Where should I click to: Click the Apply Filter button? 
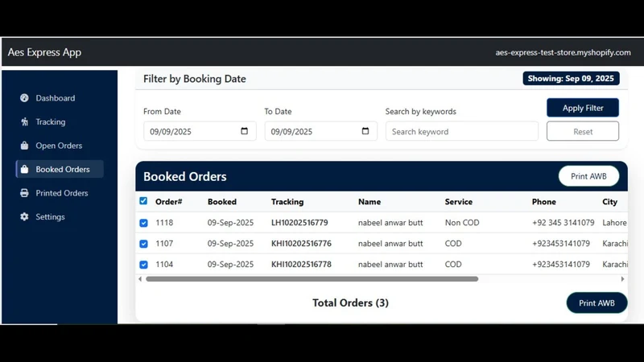click(x=583, y=108)
